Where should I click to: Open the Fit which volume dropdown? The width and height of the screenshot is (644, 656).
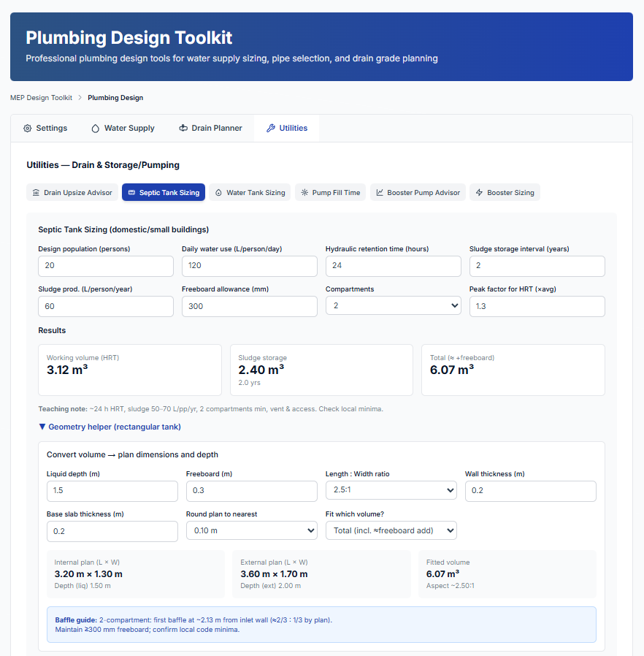[x=391, y=531]
